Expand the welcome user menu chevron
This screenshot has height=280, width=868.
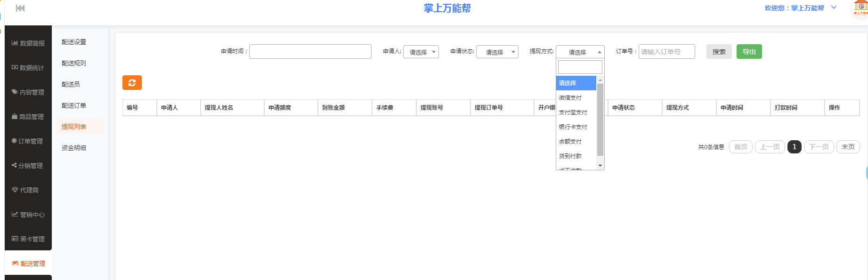[834, 8]
